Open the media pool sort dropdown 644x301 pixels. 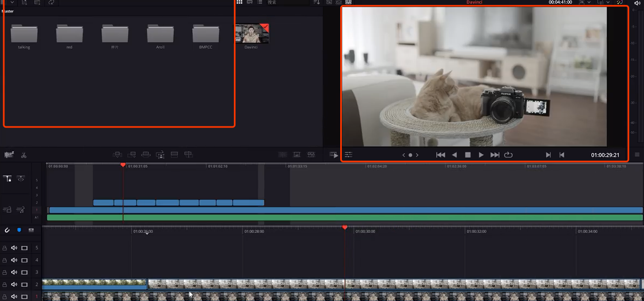[x=317, y=3]
